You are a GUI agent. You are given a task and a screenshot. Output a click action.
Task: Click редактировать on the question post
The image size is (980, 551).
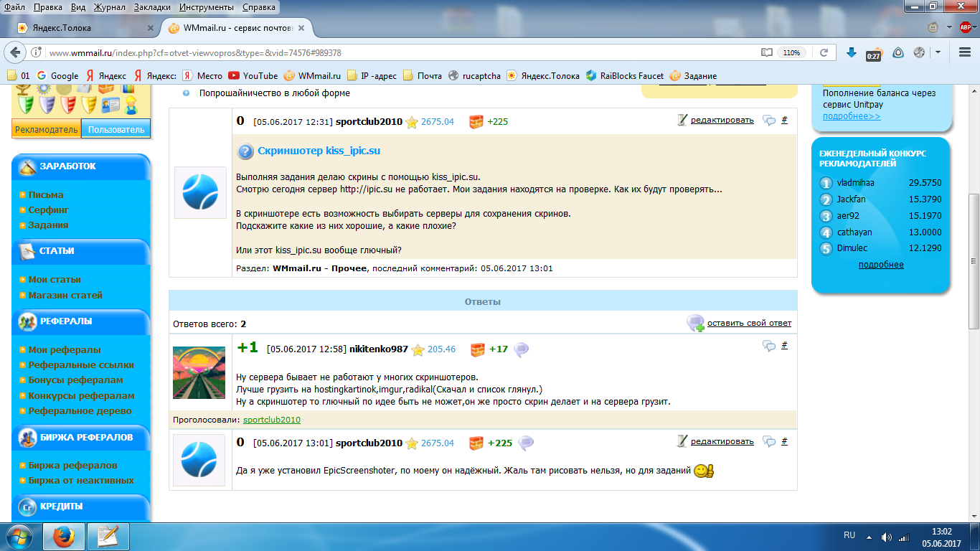[722, 120]
